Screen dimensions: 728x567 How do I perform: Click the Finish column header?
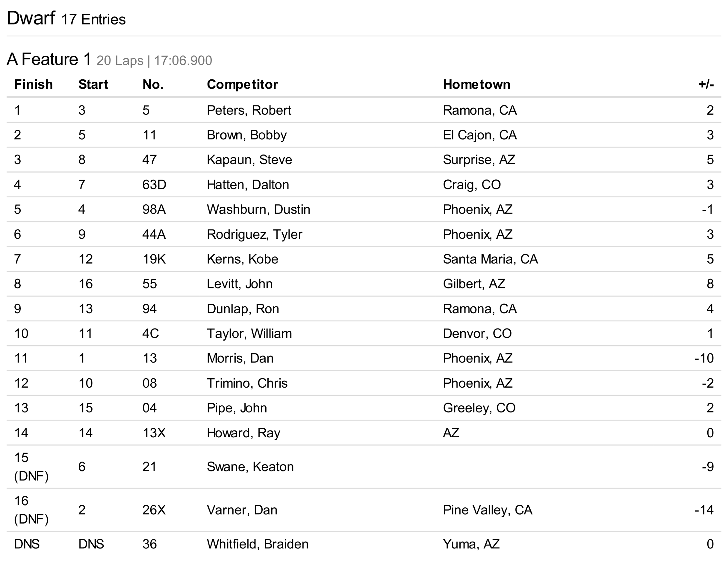coord(33,85)
